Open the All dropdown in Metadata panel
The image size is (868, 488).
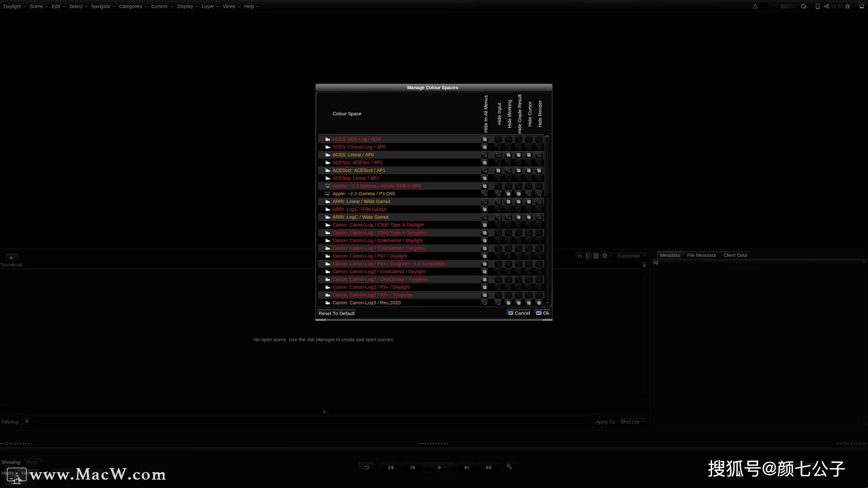coord(759,263)
